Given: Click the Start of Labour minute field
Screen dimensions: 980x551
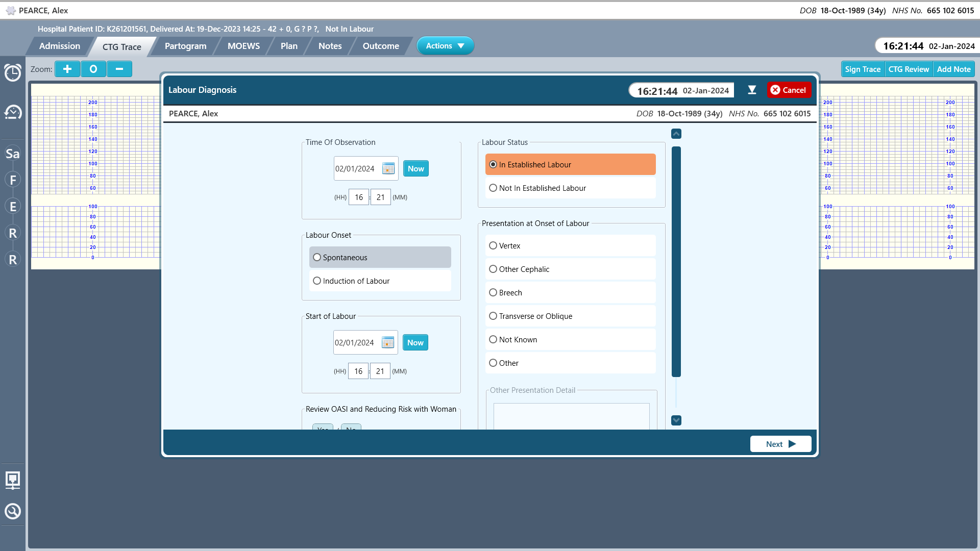Looking at the screenshot, I should tap(380, 371).
